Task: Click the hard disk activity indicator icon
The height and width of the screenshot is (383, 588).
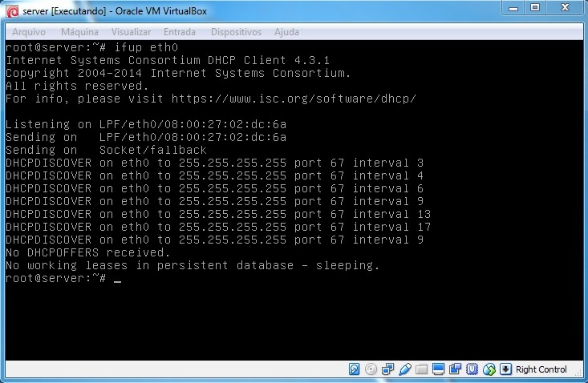Action: point(354,369)
